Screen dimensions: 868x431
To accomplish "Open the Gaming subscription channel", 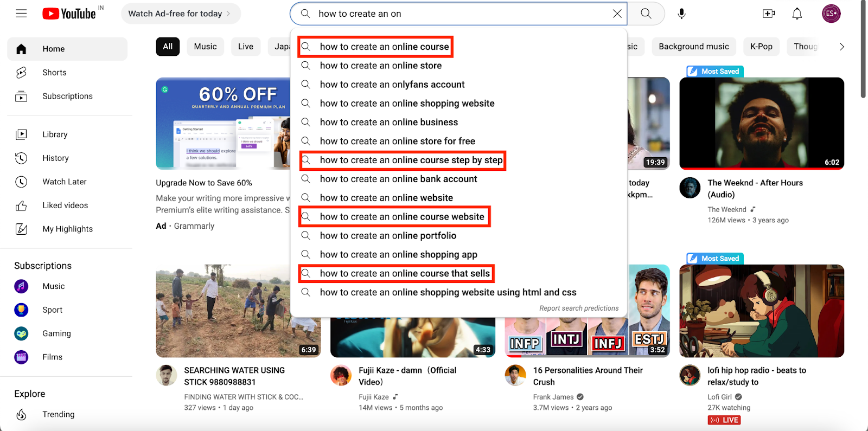I will [x=67, y=333].
